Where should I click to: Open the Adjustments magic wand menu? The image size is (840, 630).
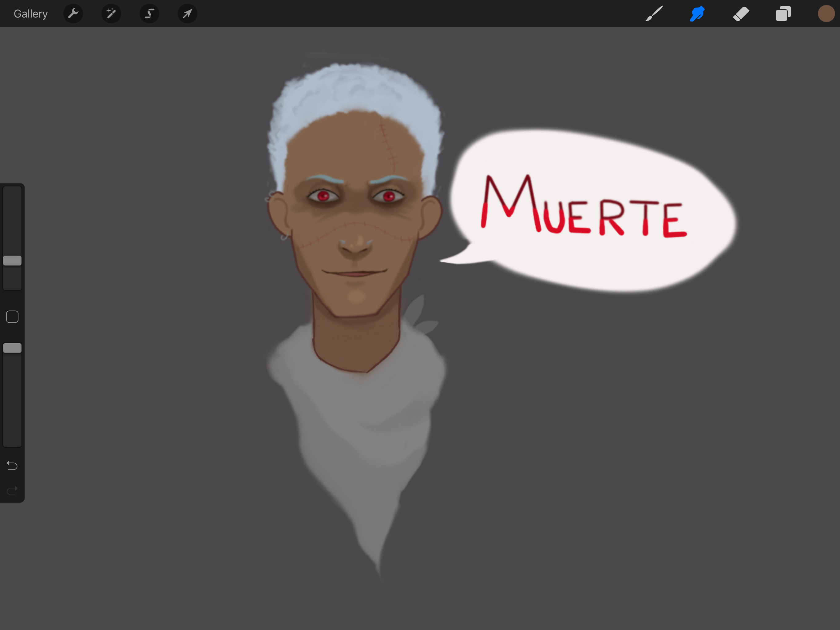pyautogui.click(x=111, y=14)
